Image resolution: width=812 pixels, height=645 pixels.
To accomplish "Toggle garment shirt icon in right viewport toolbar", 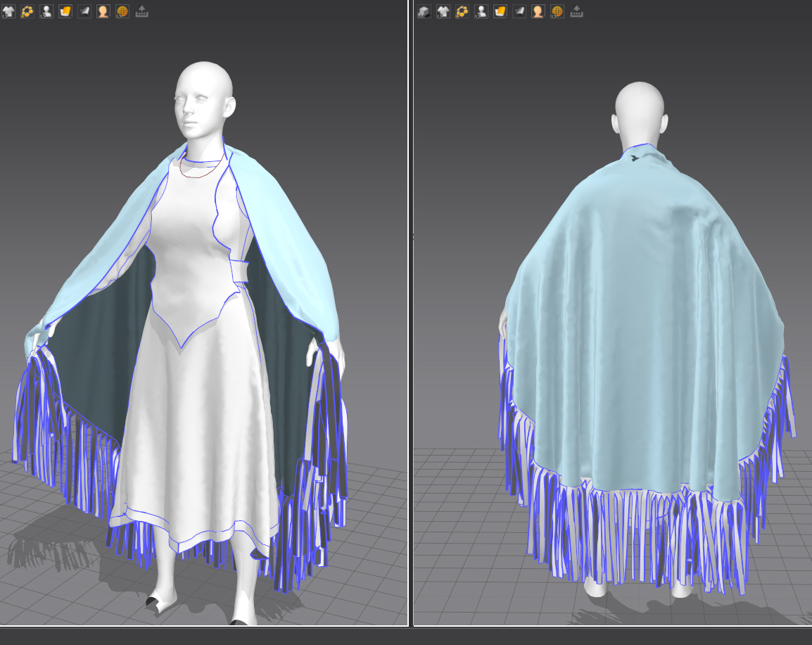I will pos(443,11).
